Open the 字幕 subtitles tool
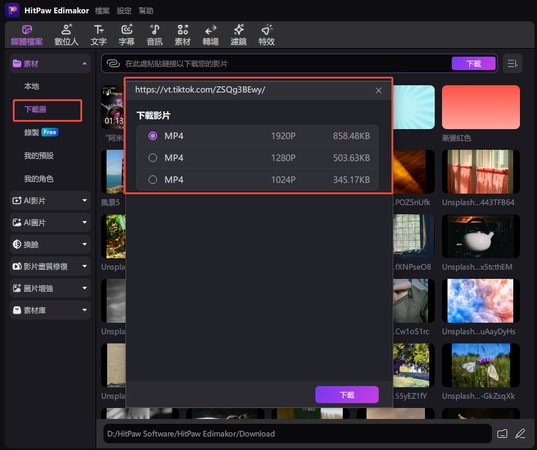The height and width of the screenshot is (450, 537). coord(126,35)
